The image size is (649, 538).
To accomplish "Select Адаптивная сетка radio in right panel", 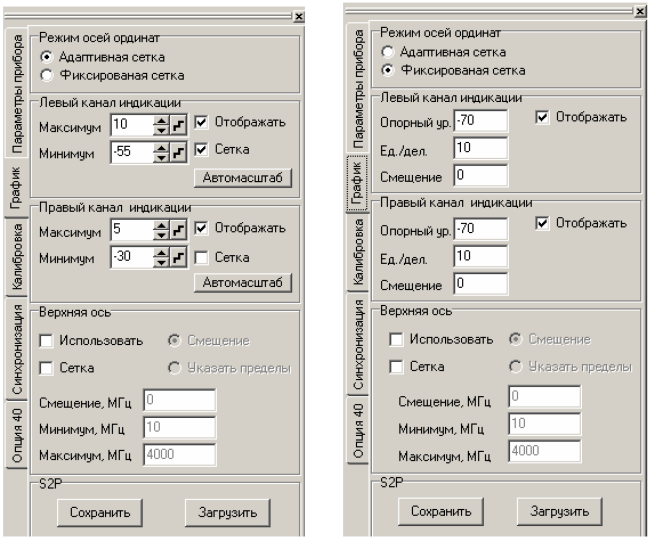I will [387, 52].
